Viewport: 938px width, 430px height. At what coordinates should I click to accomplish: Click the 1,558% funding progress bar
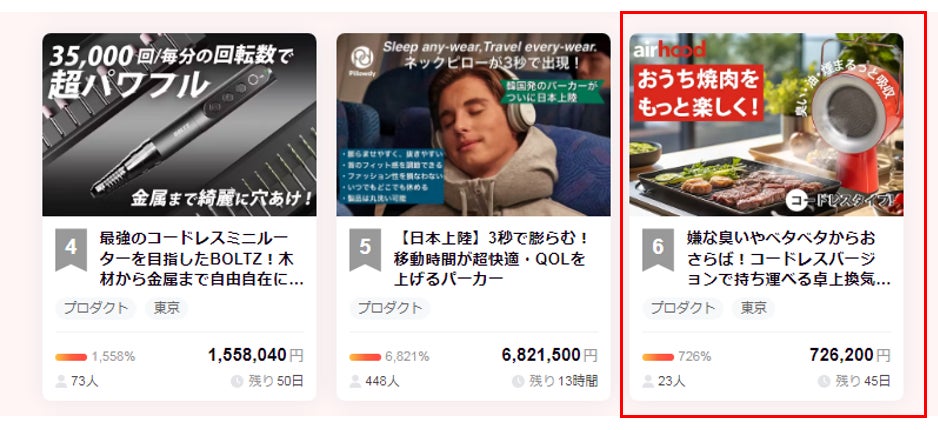(71, 357)
